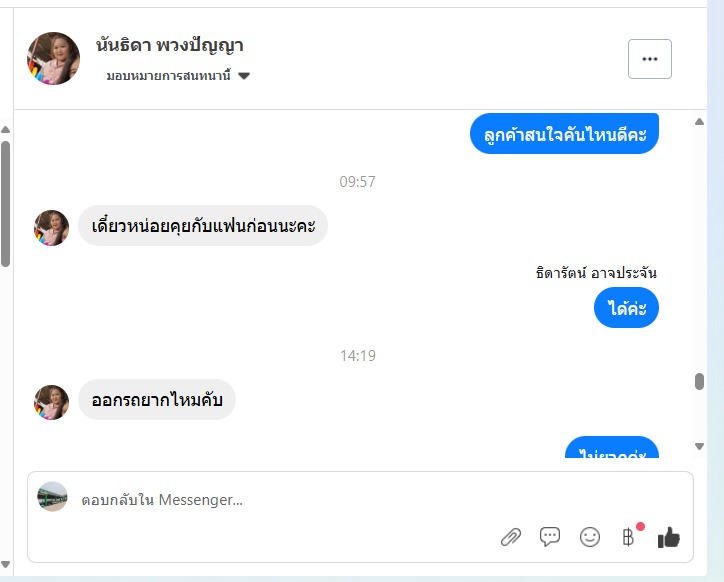
Task: Click left panel scrollbar down arrow
Action: (x=6, y=564)
